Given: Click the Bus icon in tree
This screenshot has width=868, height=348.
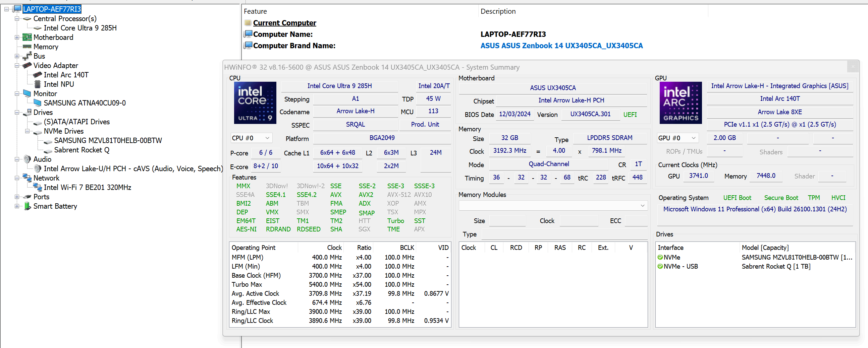Looking at the screenshot, I should [x=27, y=56].
